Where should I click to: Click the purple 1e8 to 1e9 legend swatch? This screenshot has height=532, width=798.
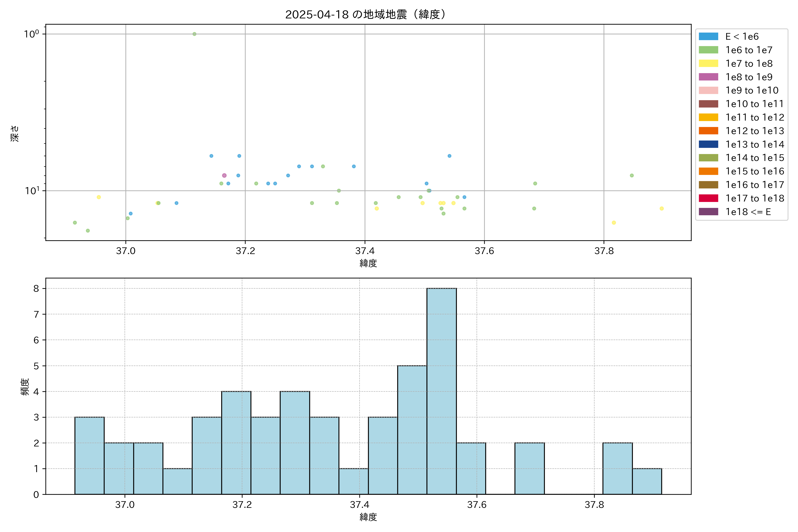click(x=708, y=77)
